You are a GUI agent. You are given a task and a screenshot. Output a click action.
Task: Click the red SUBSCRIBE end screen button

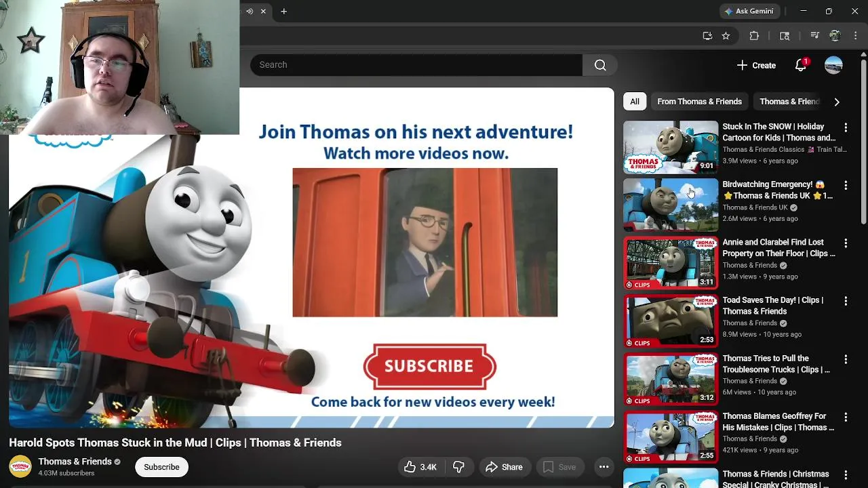click(429, 366)
